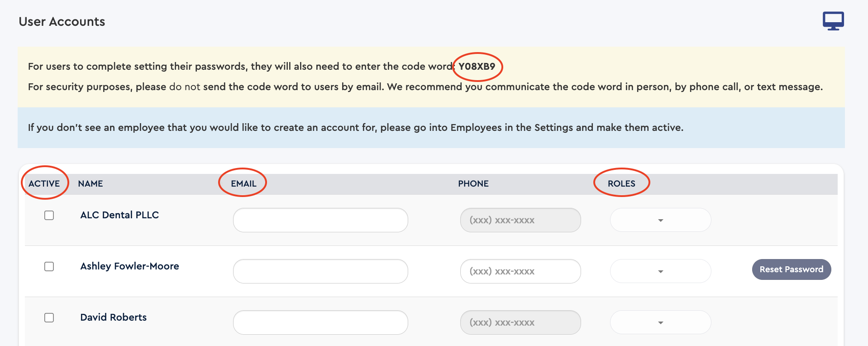Viewport: 868px width, 346px height.
Task: Expand Ashley Fowler-Moore's roles dropdown
Action: click(x=660, y=271)
